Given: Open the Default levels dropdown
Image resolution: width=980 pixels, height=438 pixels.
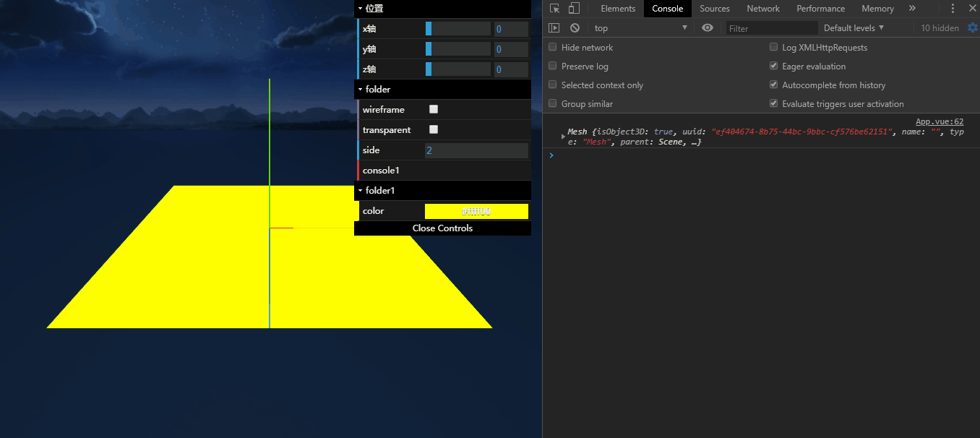Looking at the screenshot, I should click(x=853, y=27).
